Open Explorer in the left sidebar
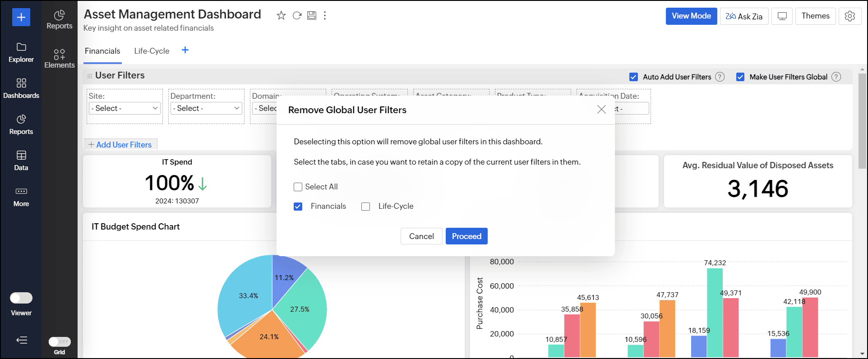This screenshot has width=868, height=359. tap(21, 52)
